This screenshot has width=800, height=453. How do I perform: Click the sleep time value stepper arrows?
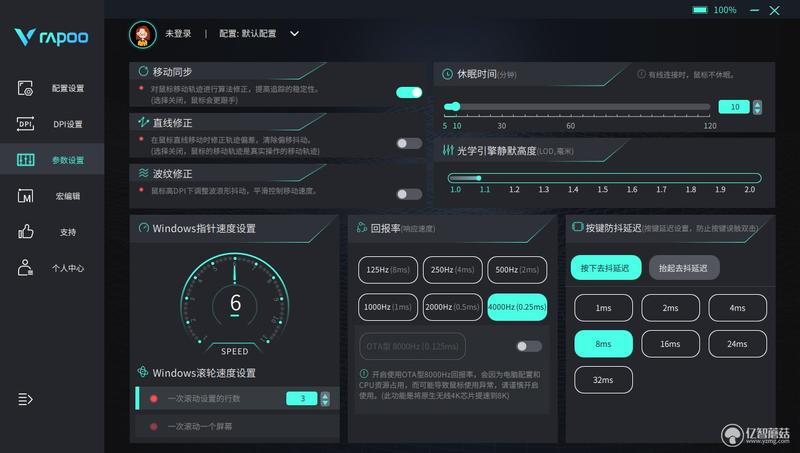(757, 107)
